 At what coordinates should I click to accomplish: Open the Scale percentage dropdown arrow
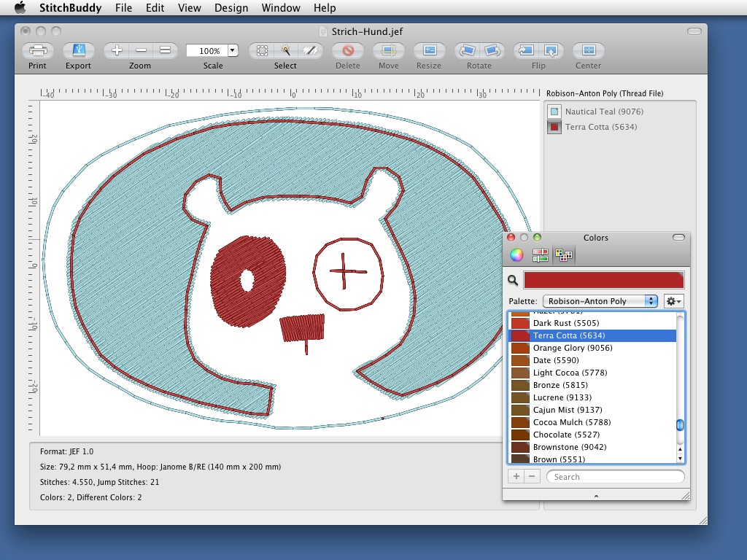click(x=233, y=51)
